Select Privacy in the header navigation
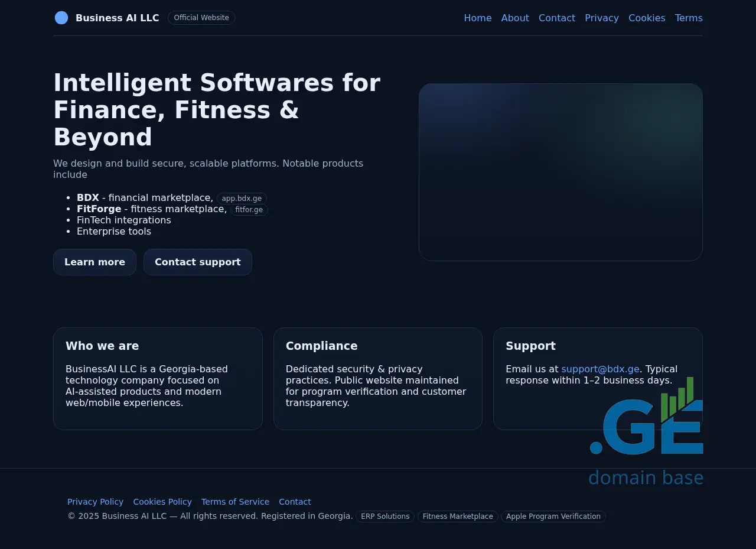The height and width of the screenshot is (549, 756). 601,18
